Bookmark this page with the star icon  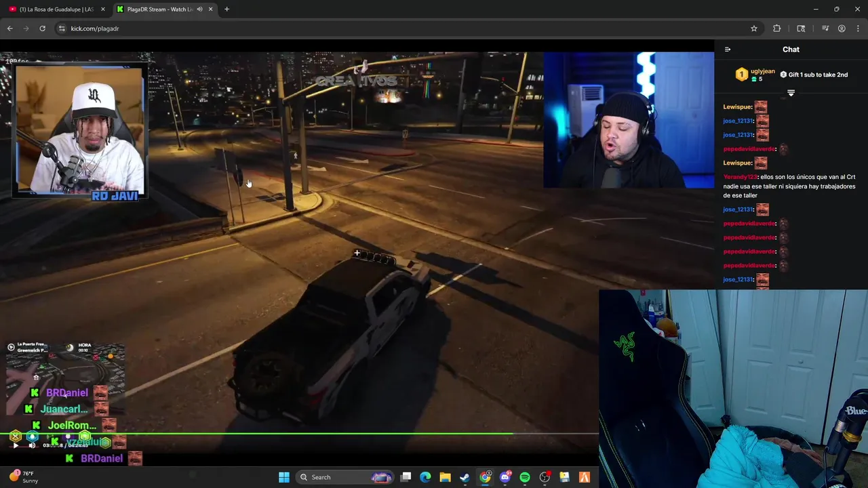click(754, 28)
